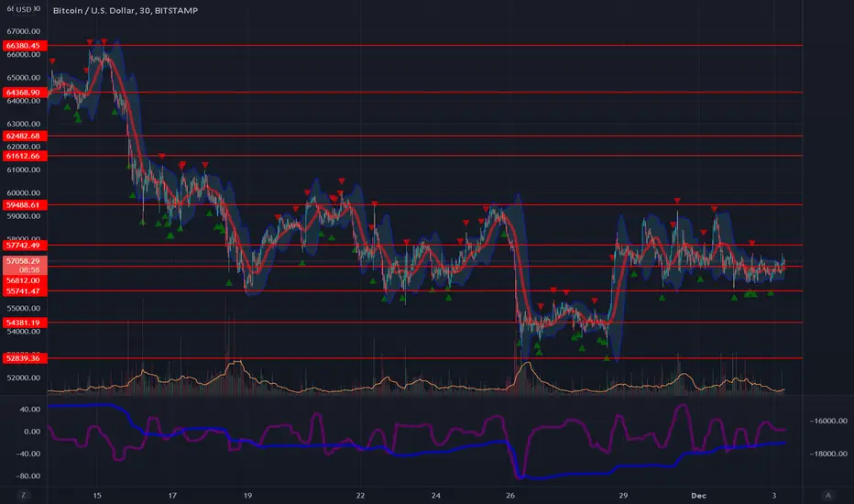Click the -18000.00 right scale value
854x504 pixels.
828,454
